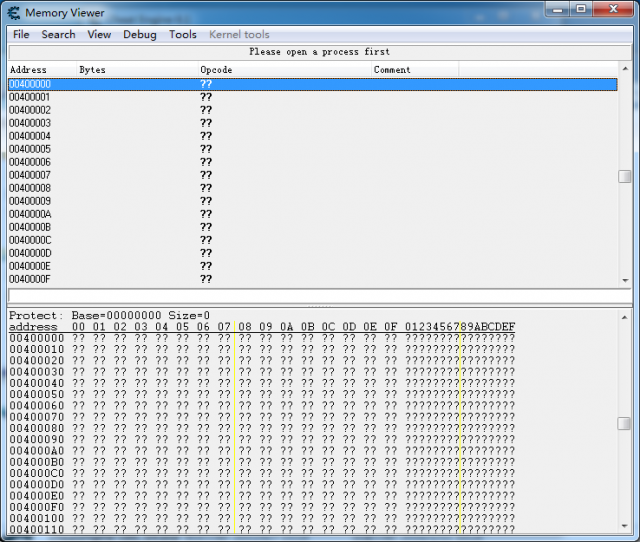640x542 pixels.
Task: Click hex dump address 00400000
Action: 37,338
